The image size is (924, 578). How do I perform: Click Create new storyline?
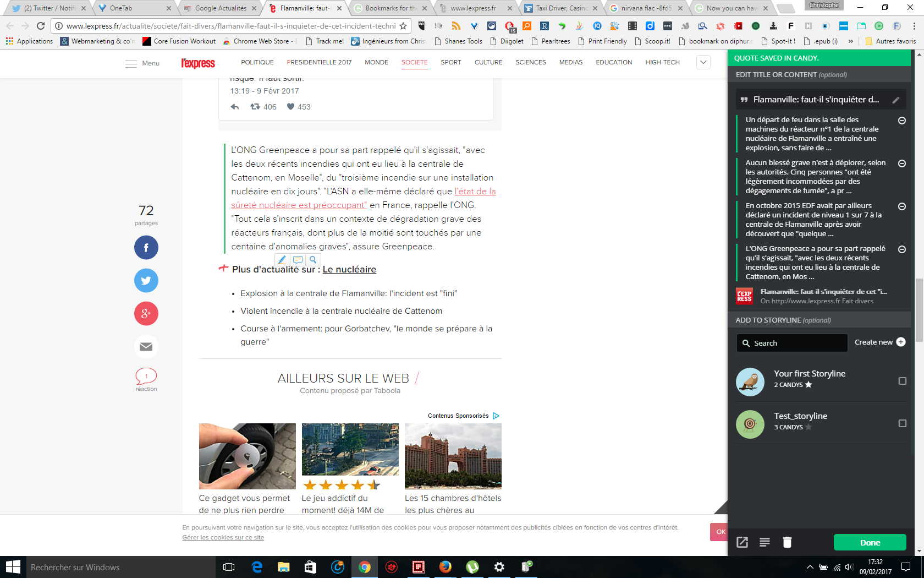879,342
